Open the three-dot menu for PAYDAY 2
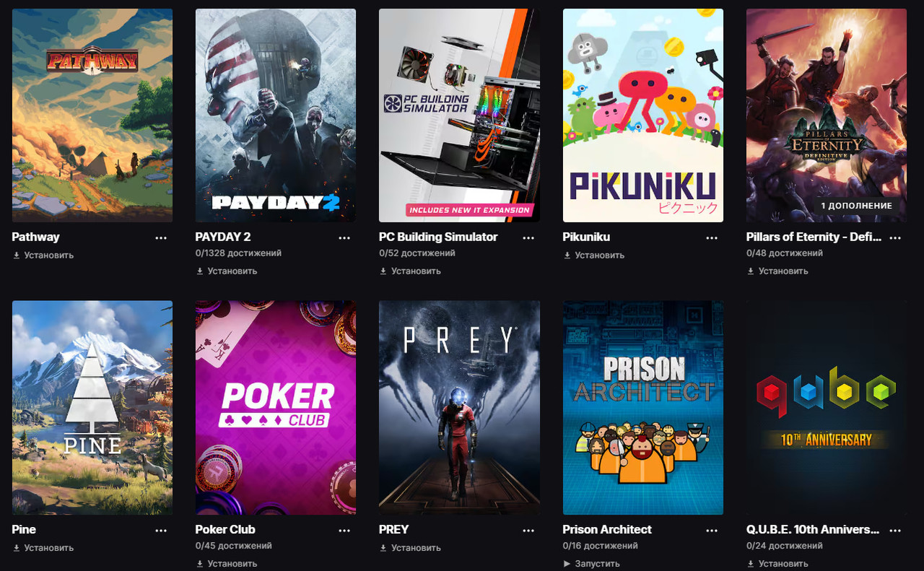The width and height of the screenshot is (924, 571). [344, 237]
